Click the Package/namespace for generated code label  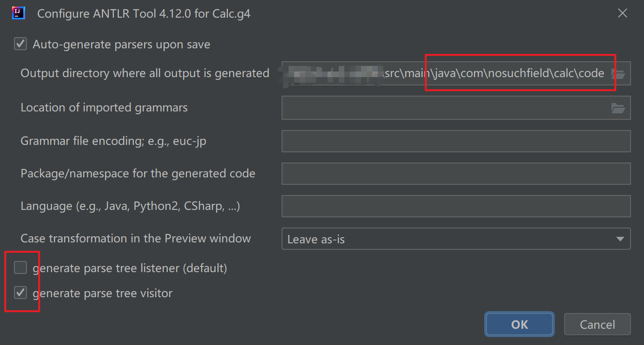pos(138,173)
